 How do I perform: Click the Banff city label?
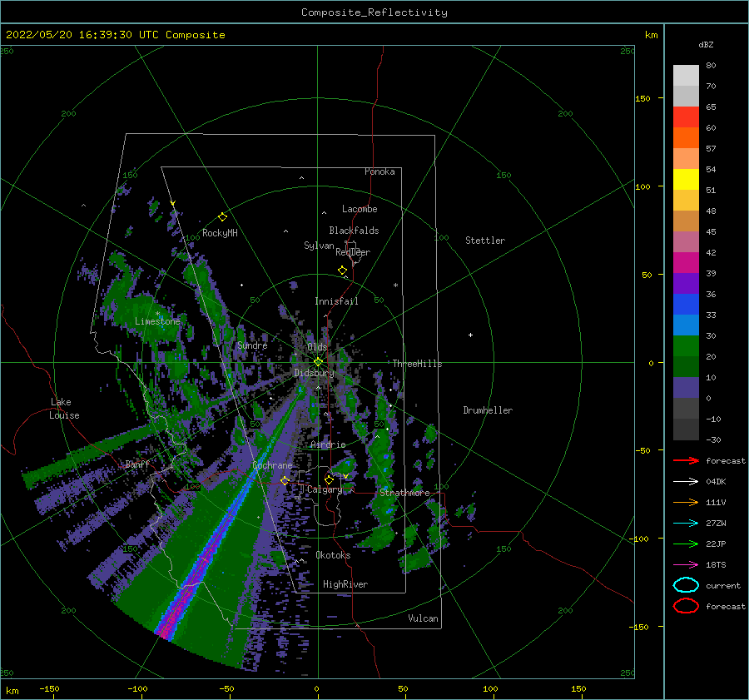click(x=137, y=464)
